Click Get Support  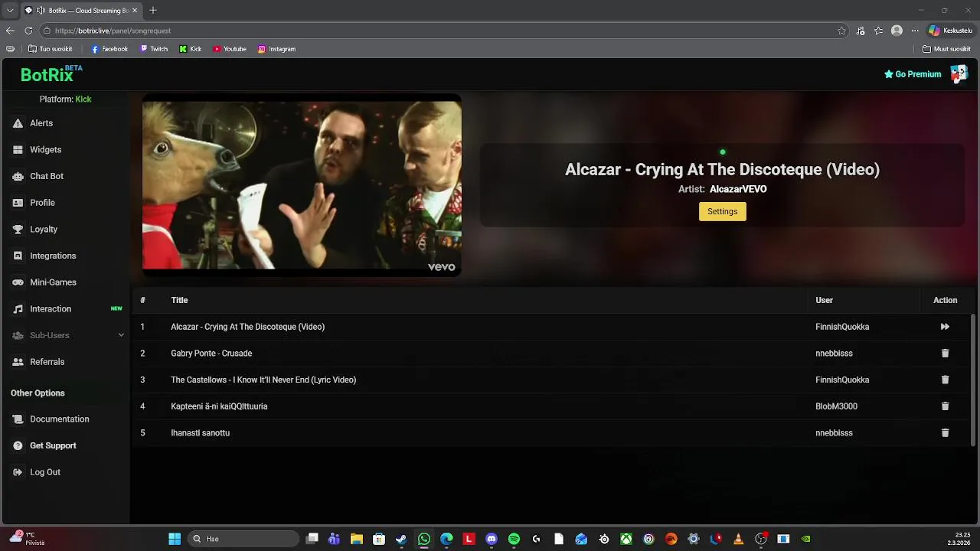pos(53,445)
